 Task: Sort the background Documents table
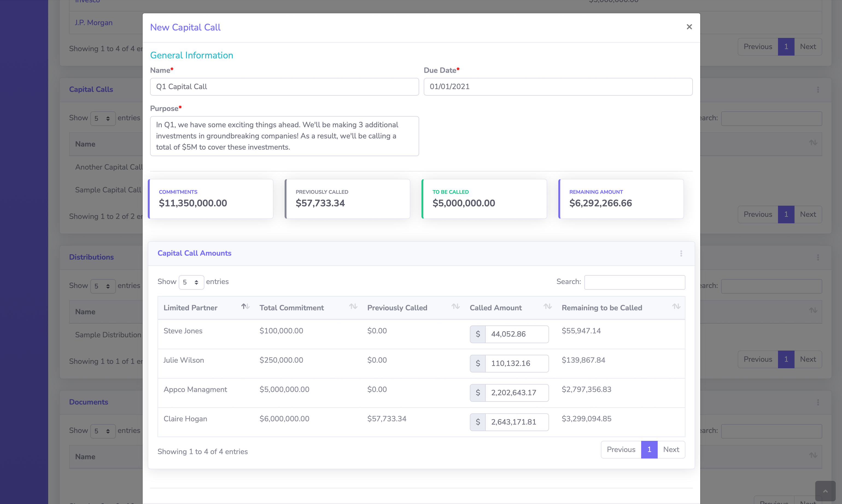[x=813, y=455]
